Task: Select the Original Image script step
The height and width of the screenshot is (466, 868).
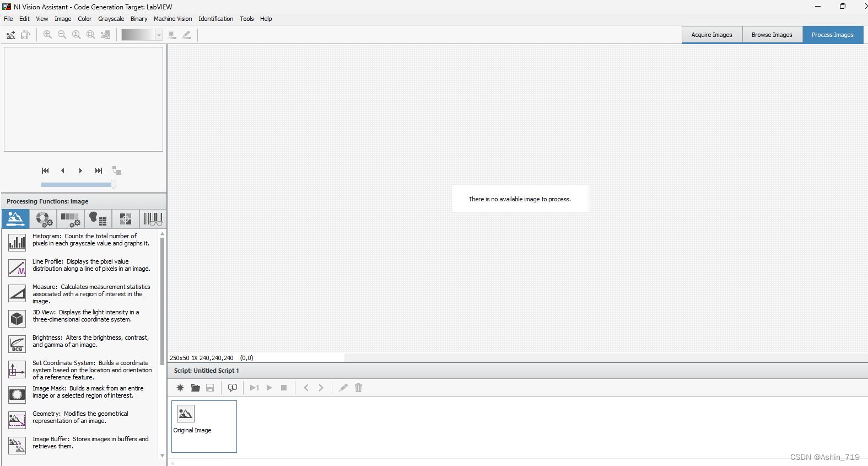Action: (x=204, y=426)
